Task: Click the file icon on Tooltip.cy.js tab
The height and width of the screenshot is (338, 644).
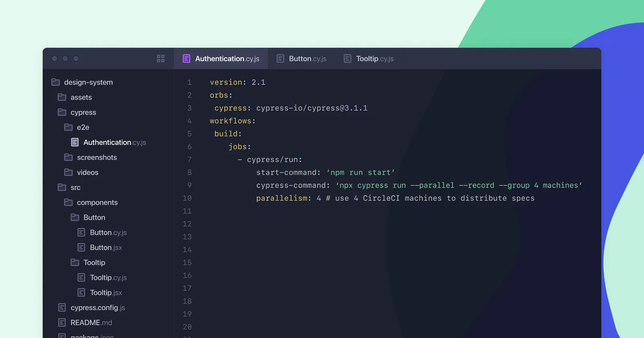Action: [347, 59]
